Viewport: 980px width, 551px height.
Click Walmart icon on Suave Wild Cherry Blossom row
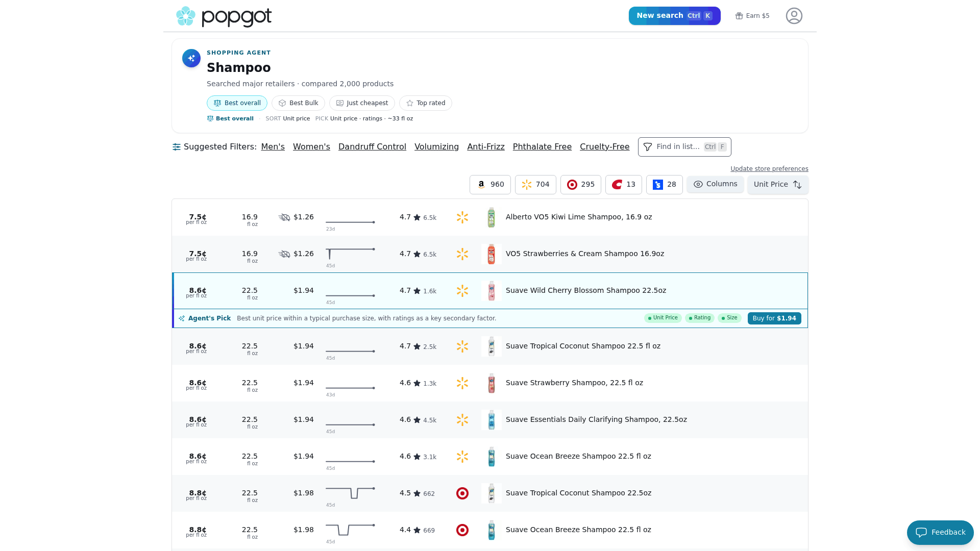[x=462, y=291]
